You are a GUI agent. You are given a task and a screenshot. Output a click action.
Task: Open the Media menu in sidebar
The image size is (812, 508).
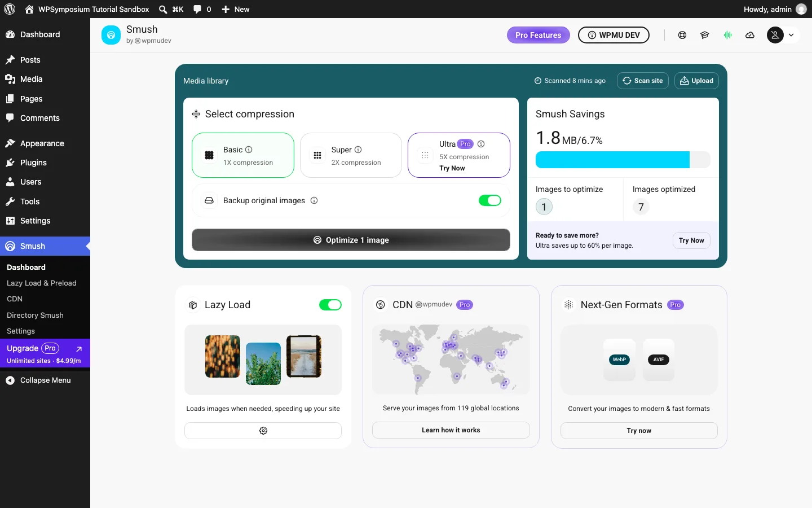(x=45, y=79)
